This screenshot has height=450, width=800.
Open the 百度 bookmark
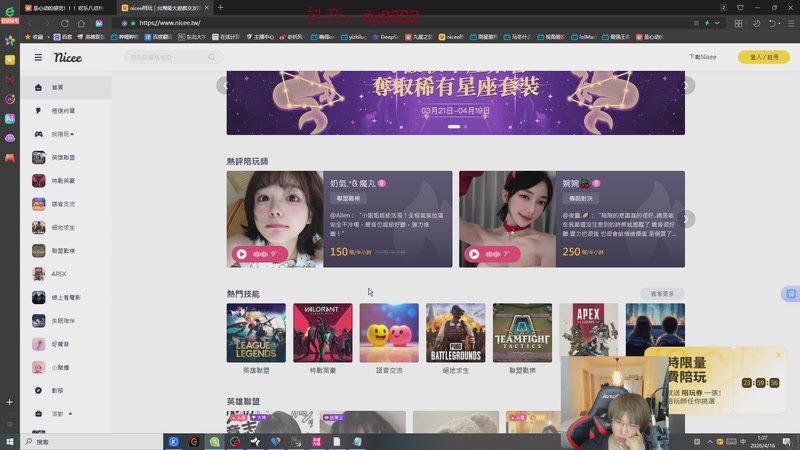point(63,37)
